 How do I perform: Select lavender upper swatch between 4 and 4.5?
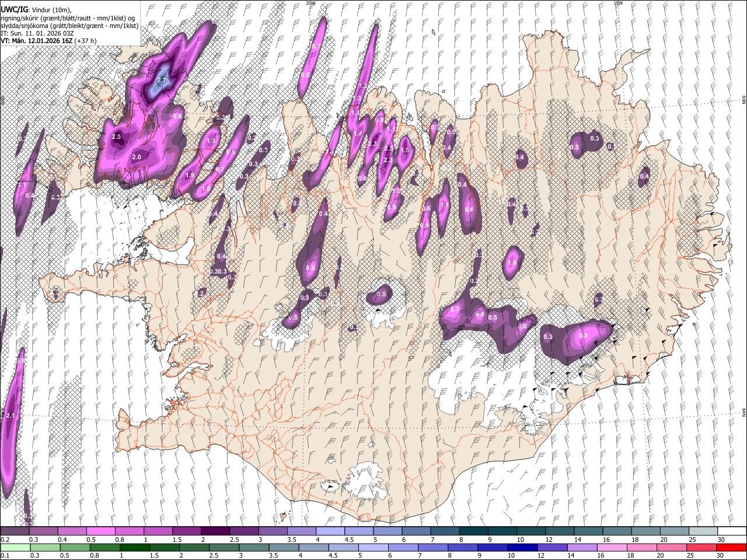pyautogui.click(x=329, y=531)
